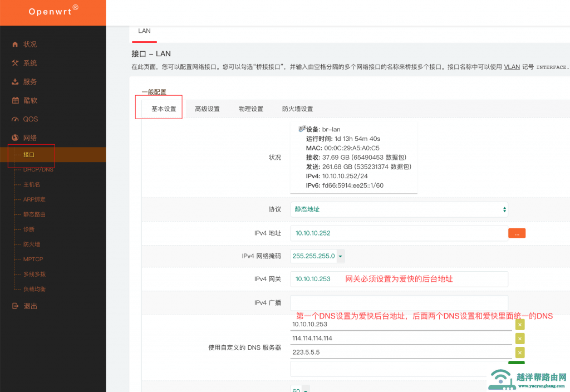Image resolution: width=570 pixels, height=392 pixels.
Task: Click the Openwrt logo
Action: (x=53, y=11)
